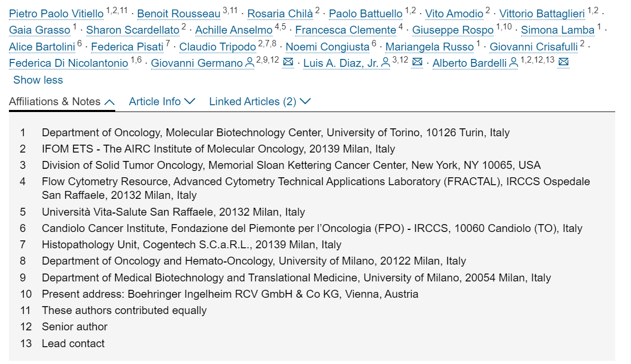This screenshot has width=631, height=364.
Task: Collapse the Affiliations & Notes section
Action: point(62,102)
